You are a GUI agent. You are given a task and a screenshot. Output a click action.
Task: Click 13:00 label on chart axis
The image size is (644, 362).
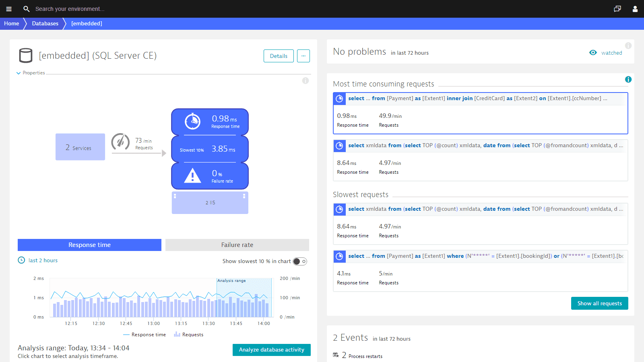[154, 323]
